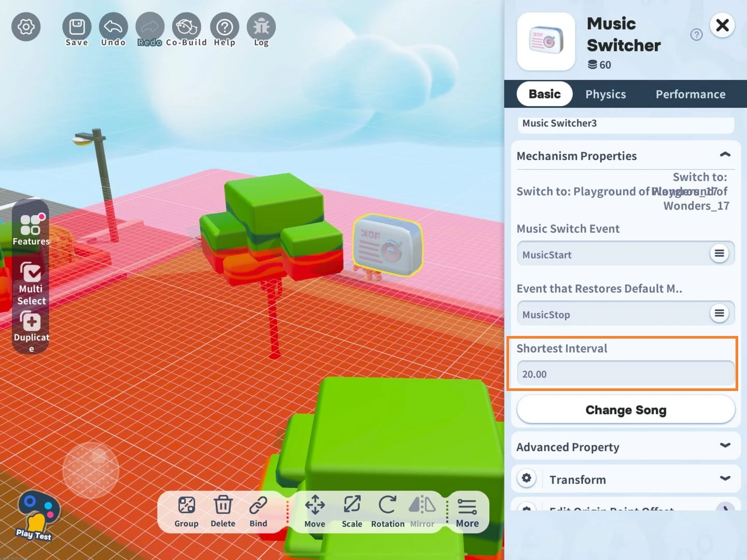Click the Change Song button
The height and width of the screenshot is (560, 747).
626,410
